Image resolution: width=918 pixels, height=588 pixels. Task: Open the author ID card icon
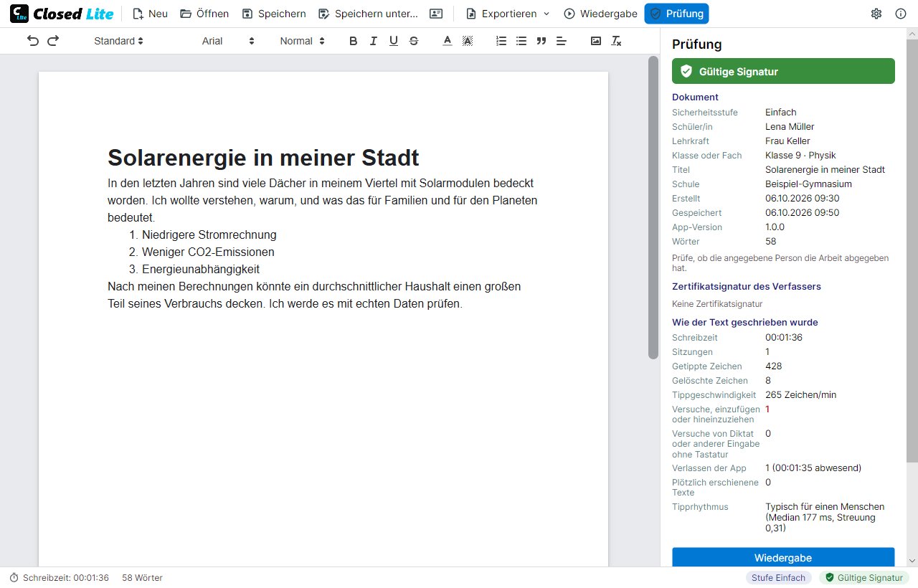[x=436, y=14]
